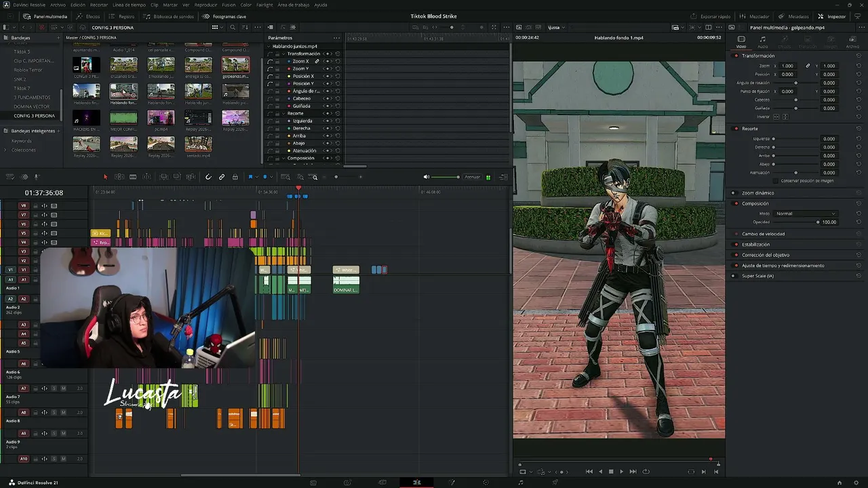Viewport: 868px width, 488px height.
Task: Toggle the Estabilización enable switch
Action: (x=734, y=244)
